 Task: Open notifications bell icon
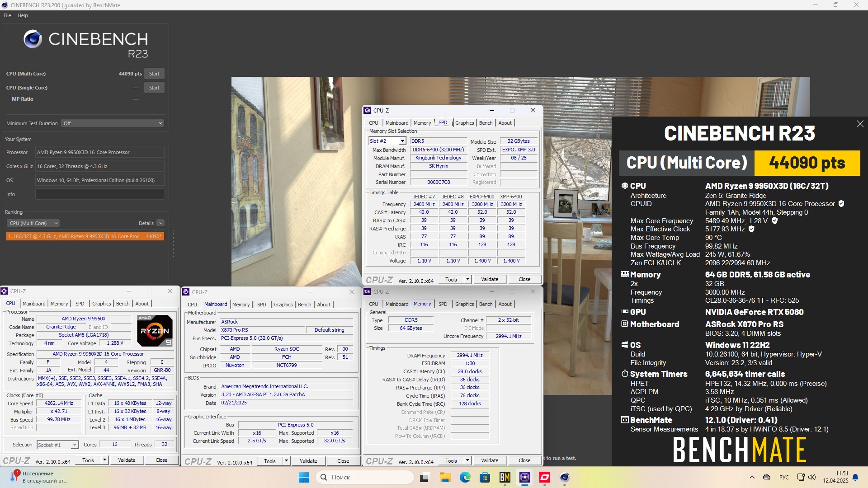(x=855, y=477)
